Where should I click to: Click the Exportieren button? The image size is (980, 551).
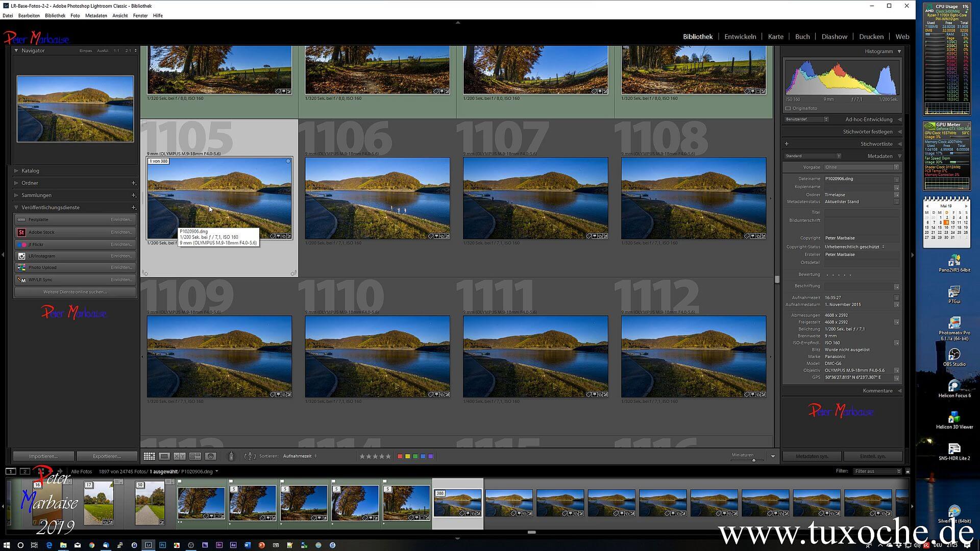pyautogui.click(x=107, y=456)
